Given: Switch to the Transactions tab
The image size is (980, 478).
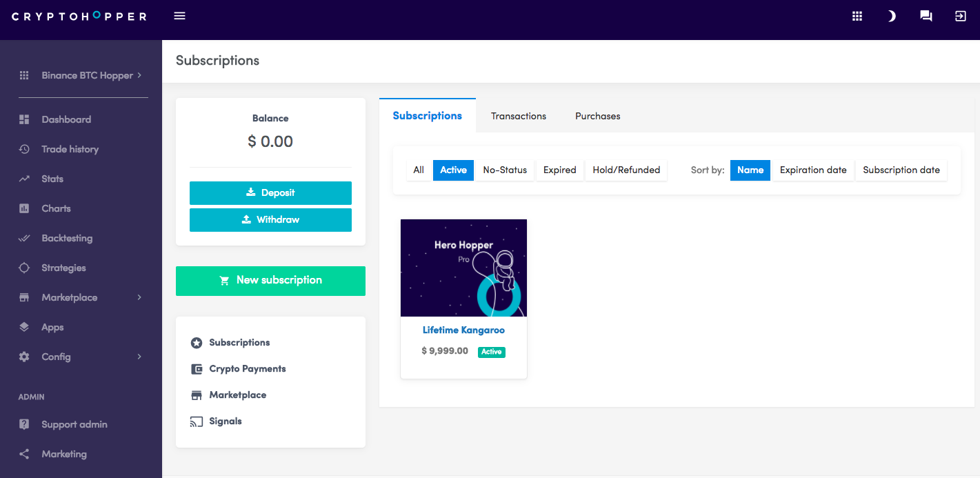Looking at the screenshot, I should coord(519,116).
